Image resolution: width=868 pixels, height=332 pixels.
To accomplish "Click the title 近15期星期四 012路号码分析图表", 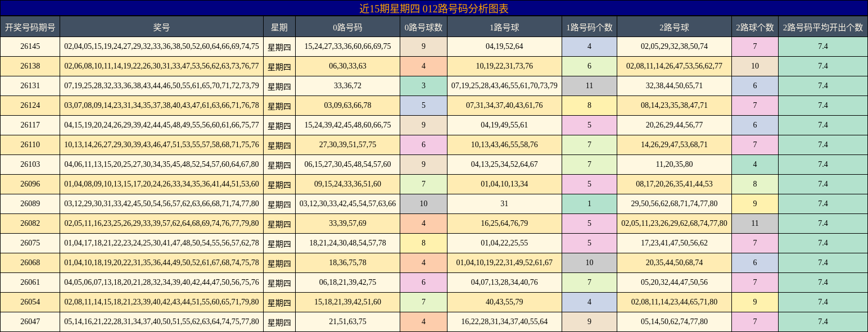I will 433,8.
